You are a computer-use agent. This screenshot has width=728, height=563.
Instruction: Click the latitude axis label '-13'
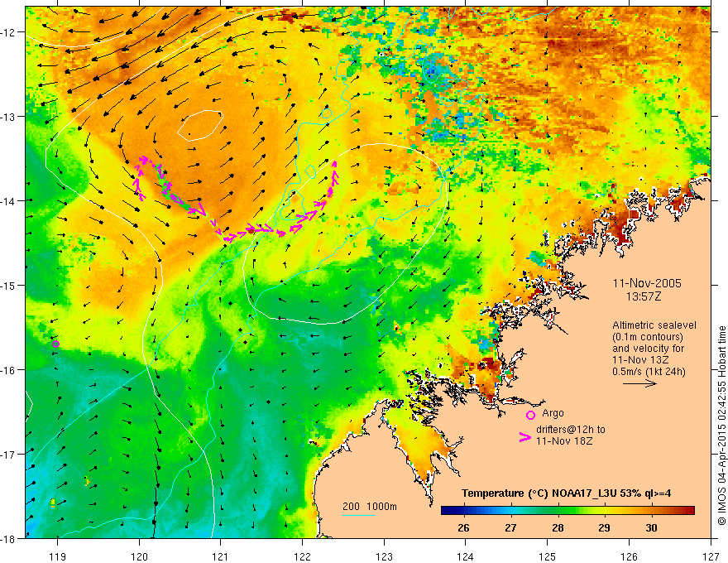8,117
